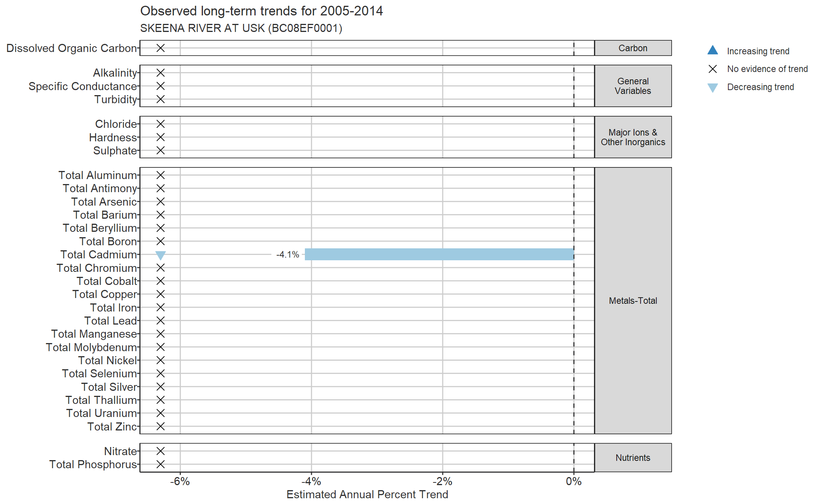Click the subtitle 'SKEENA RIVER AT USK (BC08EF0001)'

[241, 28]
